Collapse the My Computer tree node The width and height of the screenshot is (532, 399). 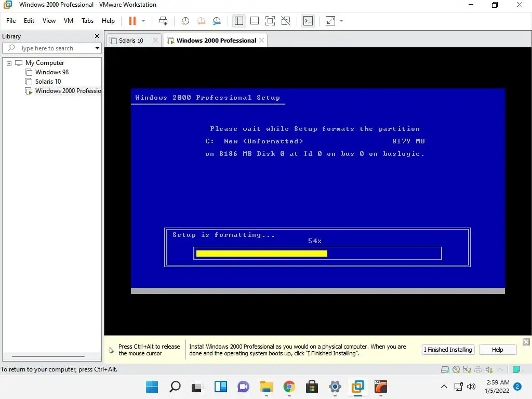point(9,63)
